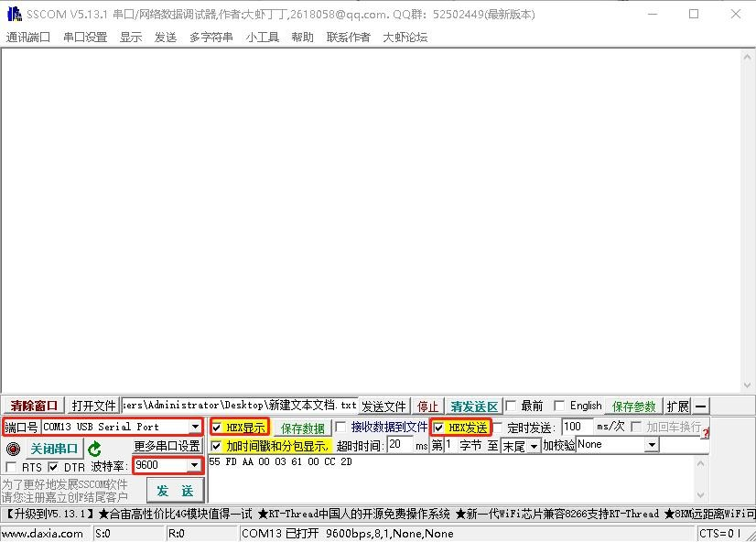Click the 清除窗口 button

[x=34, y=406]
